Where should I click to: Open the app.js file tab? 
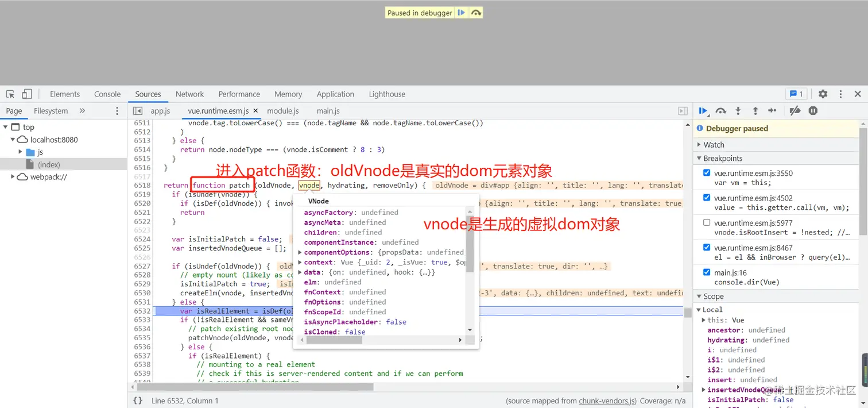pyautogui.click(x=160, y=111)
